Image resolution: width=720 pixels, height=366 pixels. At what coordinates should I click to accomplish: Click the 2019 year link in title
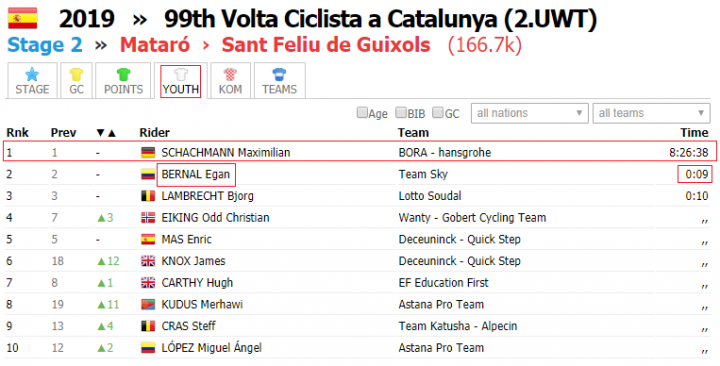[86, 19]
